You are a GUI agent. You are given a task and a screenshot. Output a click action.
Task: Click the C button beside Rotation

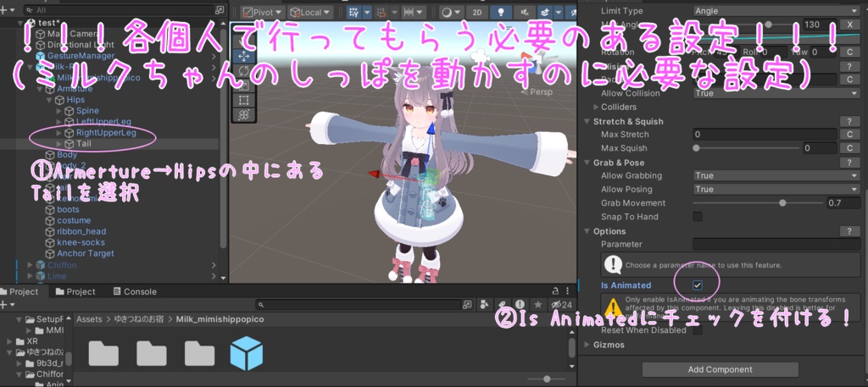click(849, 52)
